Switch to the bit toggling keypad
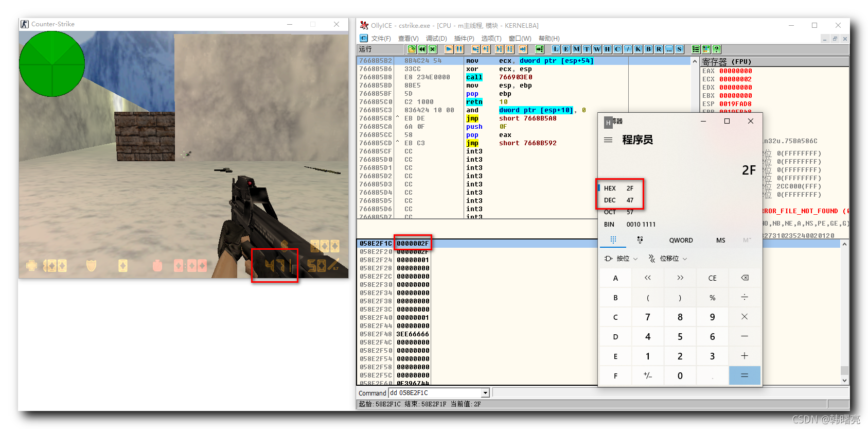The height and width of the screenshot is (429, 868). [x=640, y=240]
